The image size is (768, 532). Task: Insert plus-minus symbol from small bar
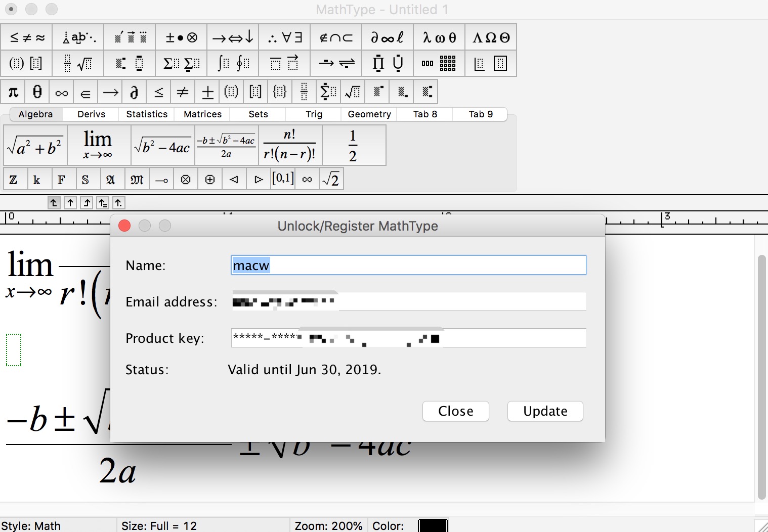point(207,92)
